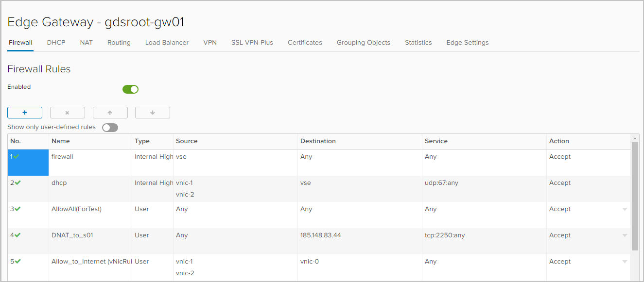Enable Show only user-defined rules
Image resolution: width=644 pixels, height=282 pixels.
(110, 127)
